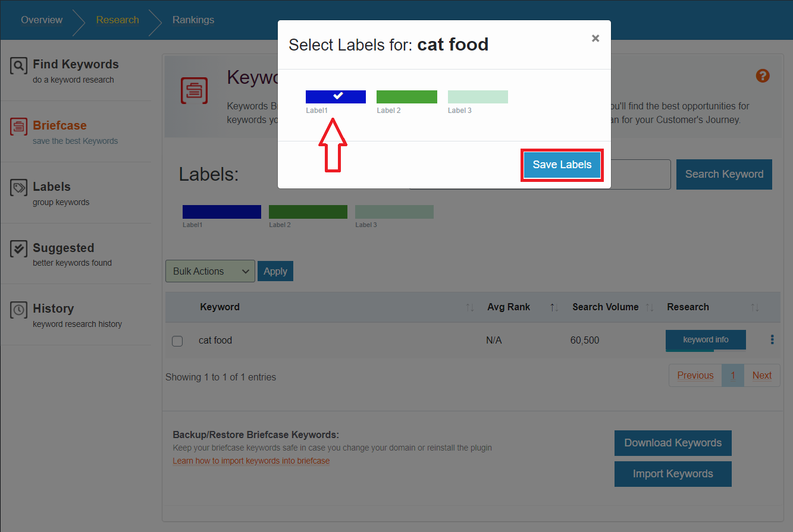Open the three-dot options menu for cat food
793x532 pixels.
pos(772,339)
